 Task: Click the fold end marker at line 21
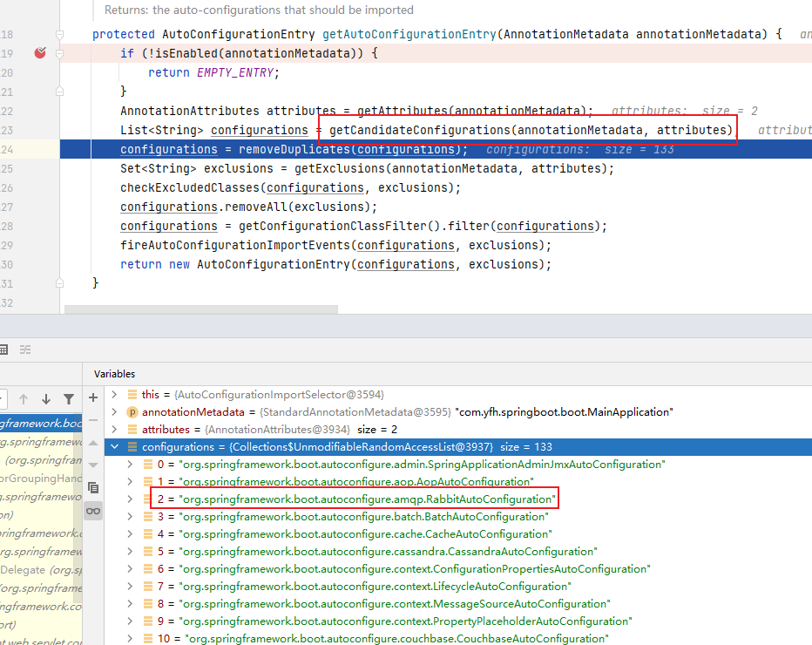[x=59, y=92]
